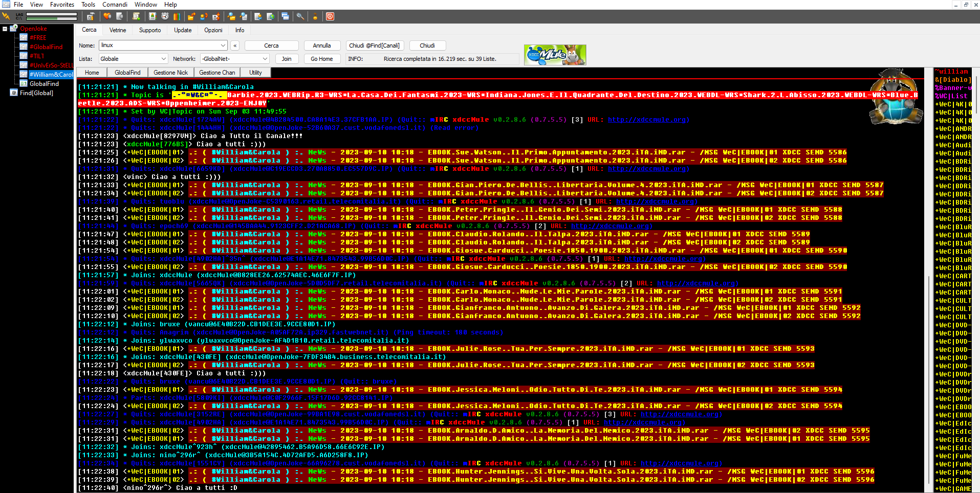The image size is (980, 493).
Task: Click the heart favorites channel icon
Action: click(107, 16)
